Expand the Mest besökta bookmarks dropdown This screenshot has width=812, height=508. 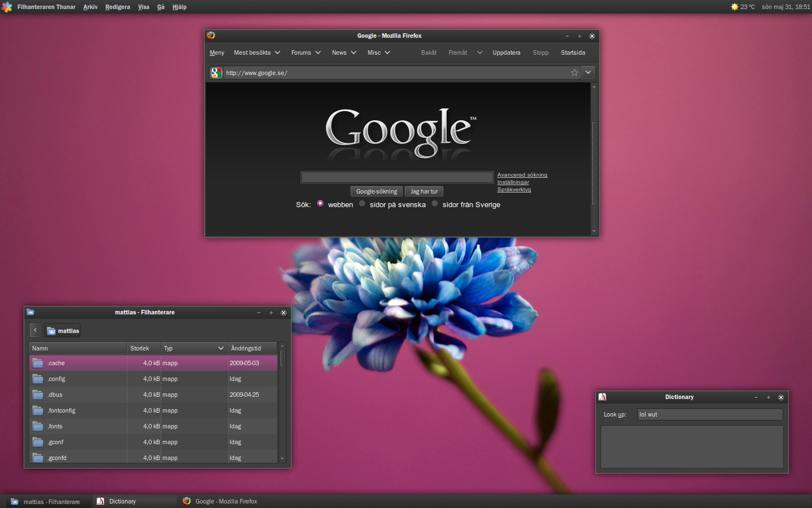pyautogui.click(x=277, y=52)
